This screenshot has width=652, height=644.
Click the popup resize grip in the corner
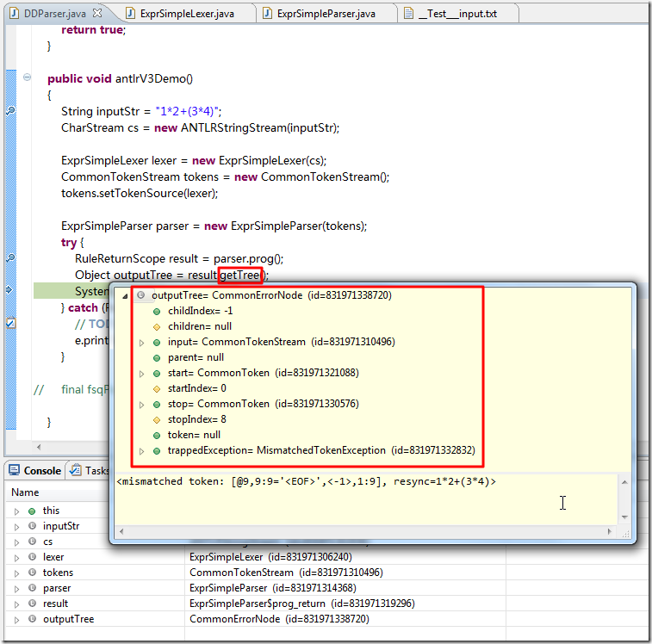(626, 535)
